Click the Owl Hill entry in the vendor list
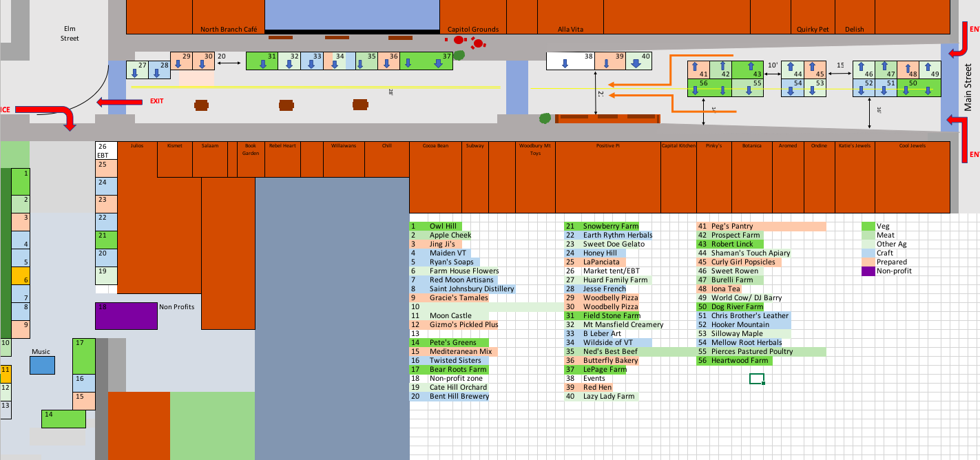The image size is (980, 460). coord(443,227)
